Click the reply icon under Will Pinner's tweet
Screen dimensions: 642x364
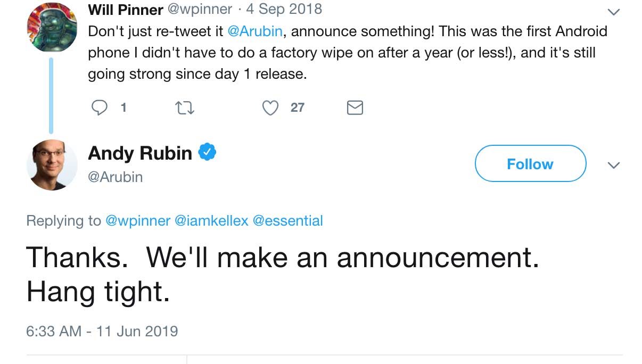coord(100,108)
